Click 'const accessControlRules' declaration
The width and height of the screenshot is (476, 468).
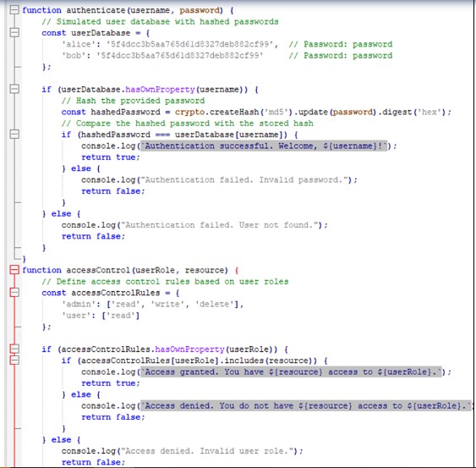click(101, 293)
